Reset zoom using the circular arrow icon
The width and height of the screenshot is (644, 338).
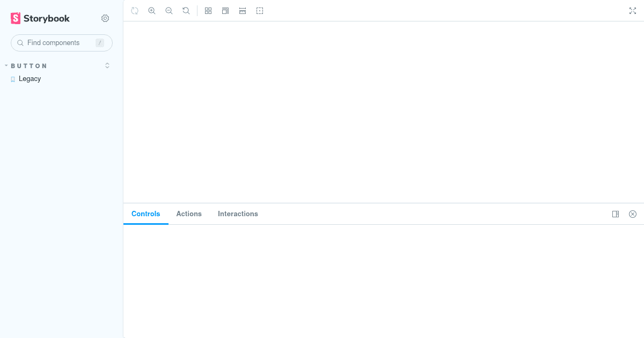pyautogui.click(x=186, y=10)
